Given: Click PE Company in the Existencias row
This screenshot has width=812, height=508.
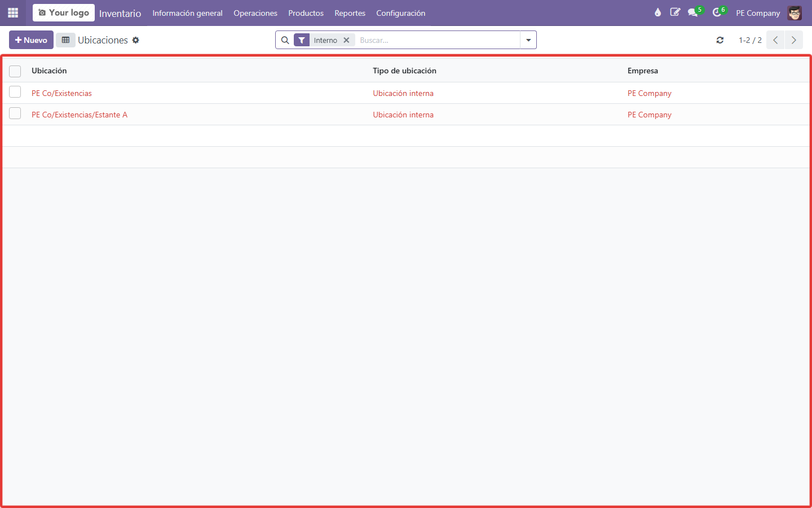Looking at the screenshot, I should click(650, 93).
